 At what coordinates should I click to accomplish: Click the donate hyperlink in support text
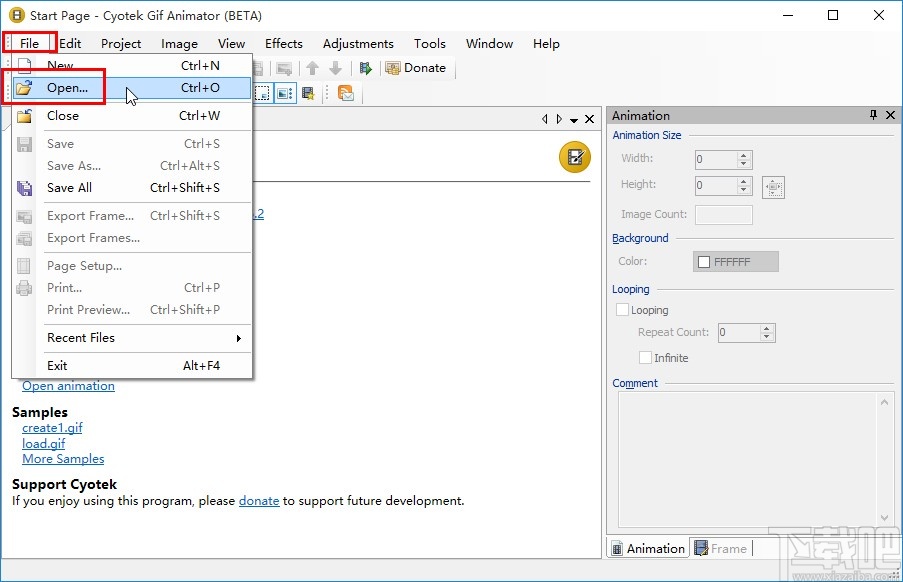point(259,501)
